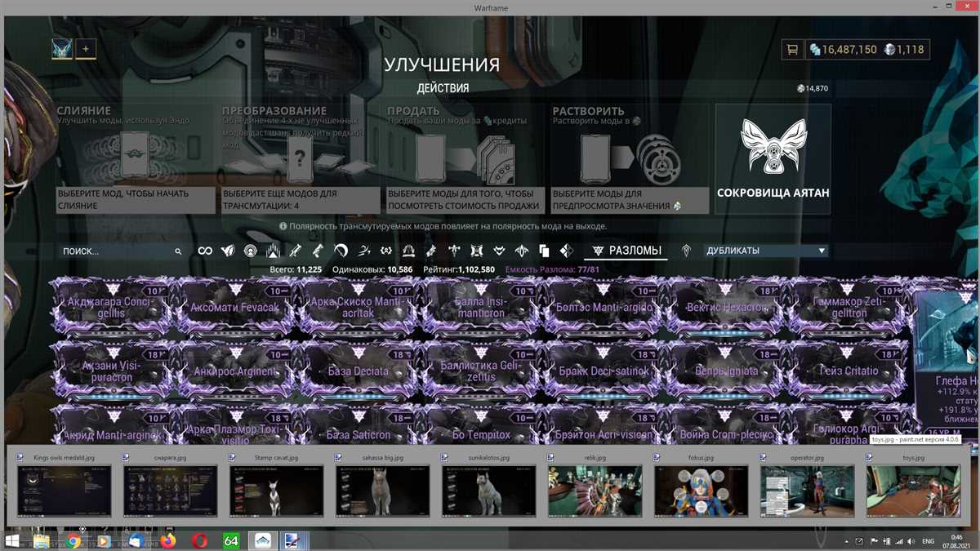Choose the ПРЕОБРАЗОВАНИЕ transmute action
Image resolution: width=980 pixels, height=551 pixels.
point(300,159)
